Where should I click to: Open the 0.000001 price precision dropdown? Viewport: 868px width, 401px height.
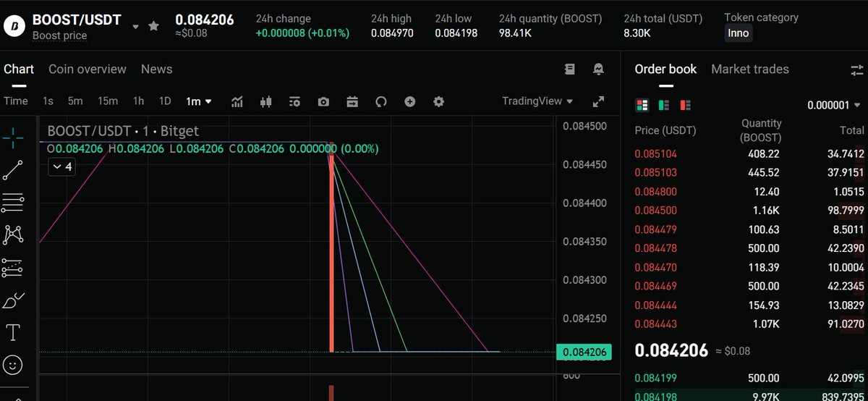[x=835, y=105]
